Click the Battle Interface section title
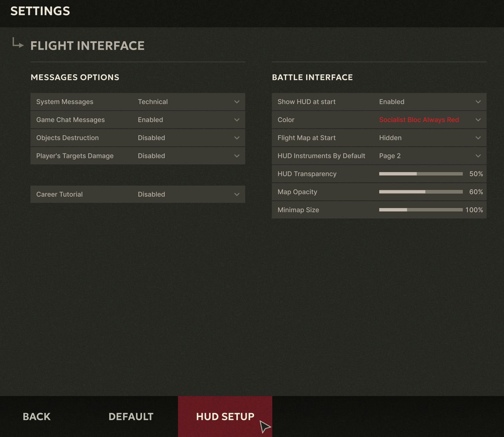 312,77
